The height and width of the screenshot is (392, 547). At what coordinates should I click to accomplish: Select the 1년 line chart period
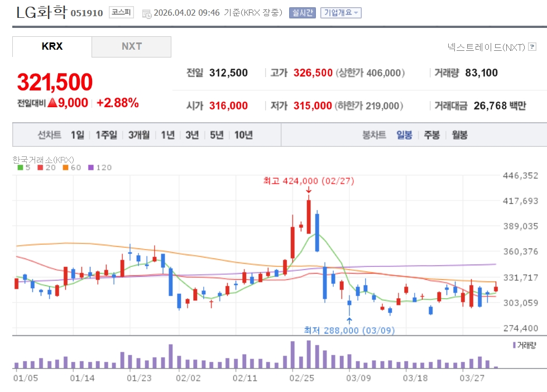coord(168,135)
